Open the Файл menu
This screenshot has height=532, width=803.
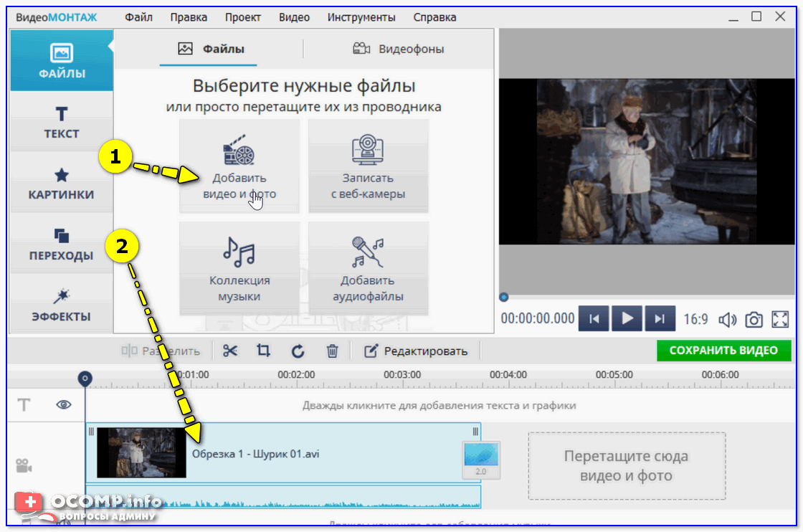point(139,17)
